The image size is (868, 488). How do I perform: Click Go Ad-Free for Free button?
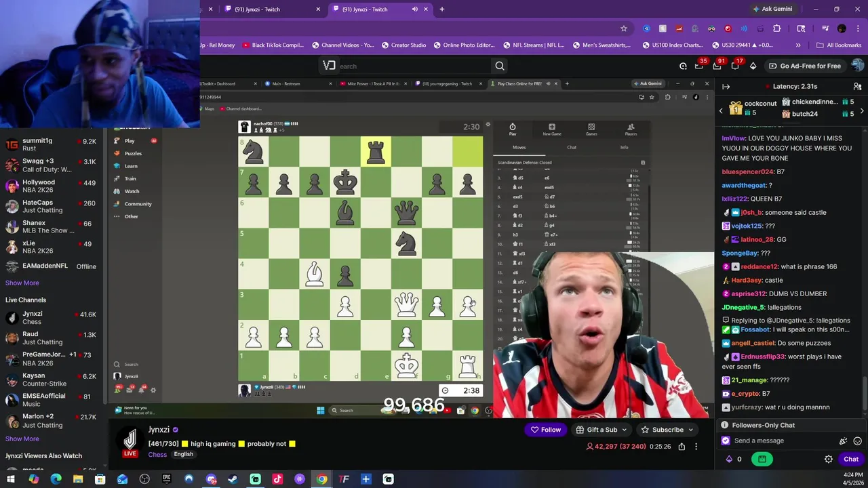[804, 66]
